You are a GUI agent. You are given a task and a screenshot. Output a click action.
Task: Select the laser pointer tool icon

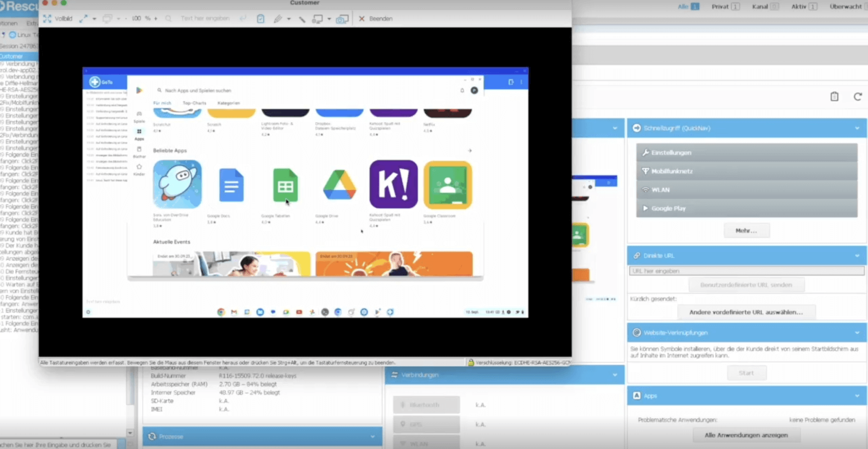tap(302, 19)
